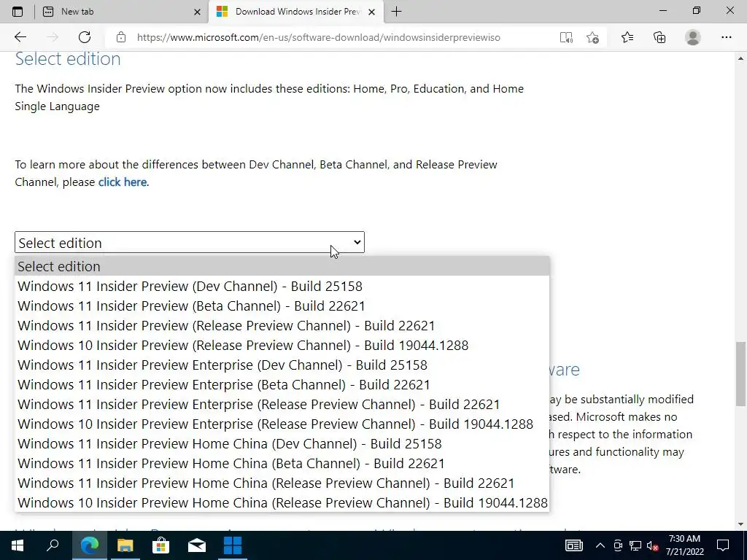Select Windows 11 Dev Channel Build 25158
This screenshot has height=560, width=747.
[282, 286]
